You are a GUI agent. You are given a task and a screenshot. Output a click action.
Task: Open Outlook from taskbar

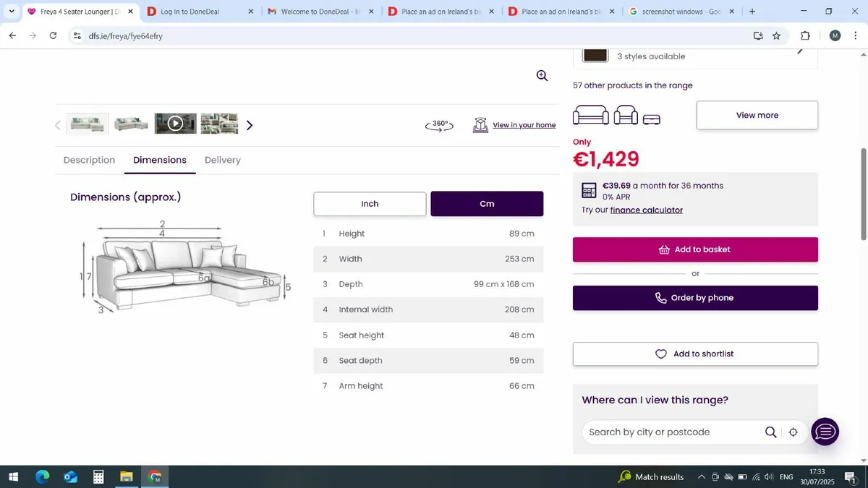click(70, 476)
